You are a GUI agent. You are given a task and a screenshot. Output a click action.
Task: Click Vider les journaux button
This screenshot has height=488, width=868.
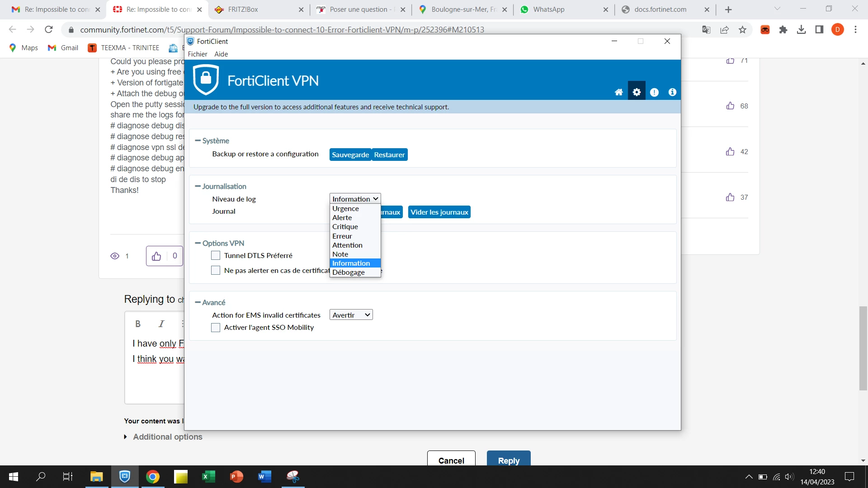tap(439, 212)
